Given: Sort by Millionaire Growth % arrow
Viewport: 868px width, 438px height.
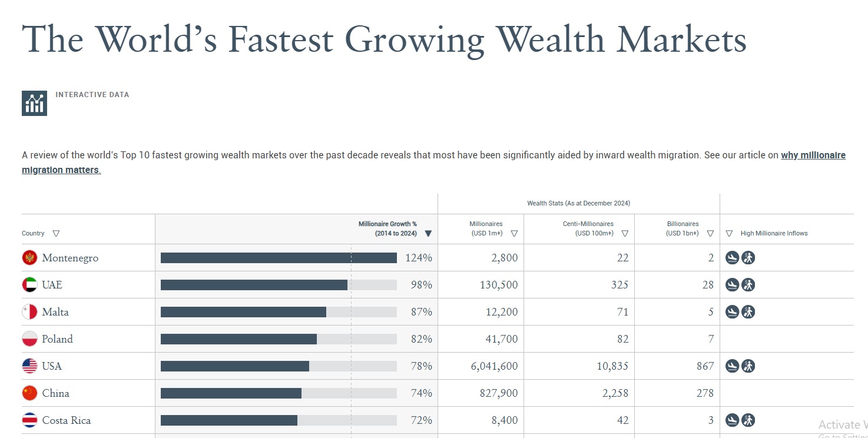Looking at the screenshot, I should [428, 234].
